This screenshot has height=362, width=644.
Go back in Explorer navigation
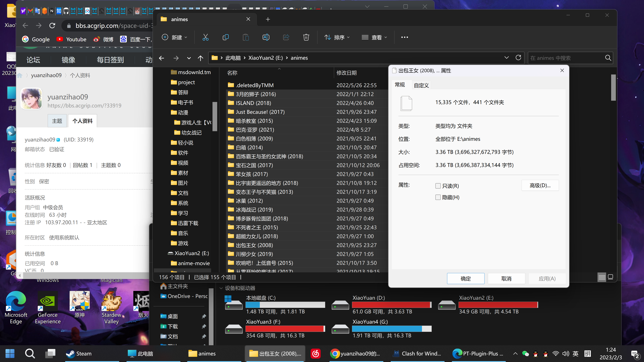click(x=162, y=58)
